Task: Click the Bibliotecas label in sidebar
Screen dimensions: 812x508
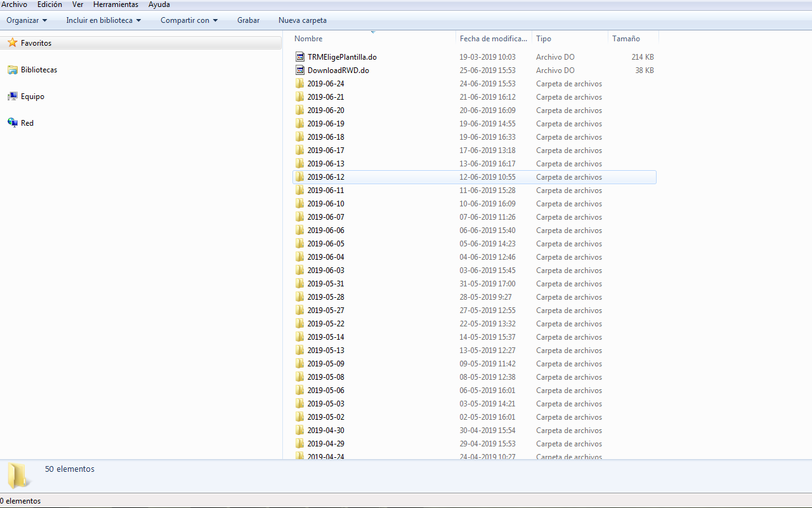Action: 39,70
